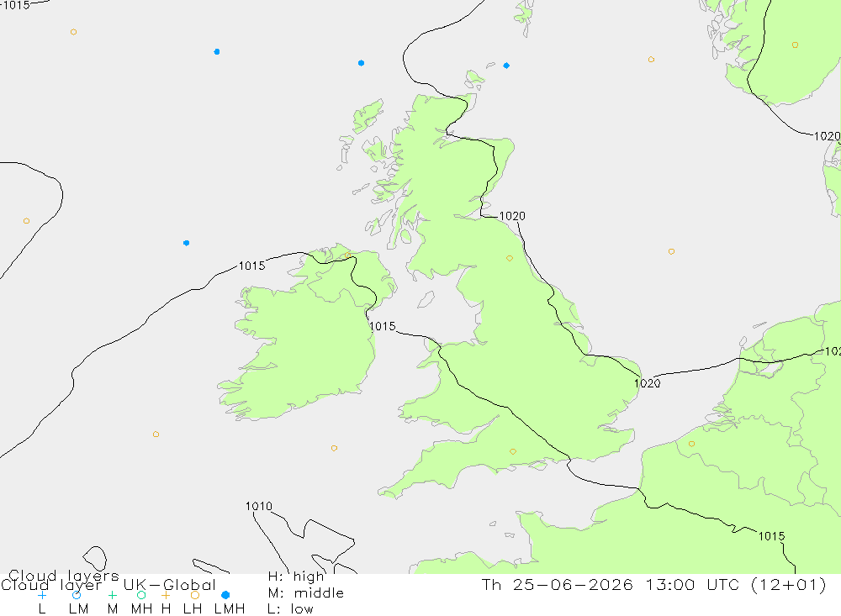
Task: Select the orange marker over Norway
Action: click(x=795, y=45)
